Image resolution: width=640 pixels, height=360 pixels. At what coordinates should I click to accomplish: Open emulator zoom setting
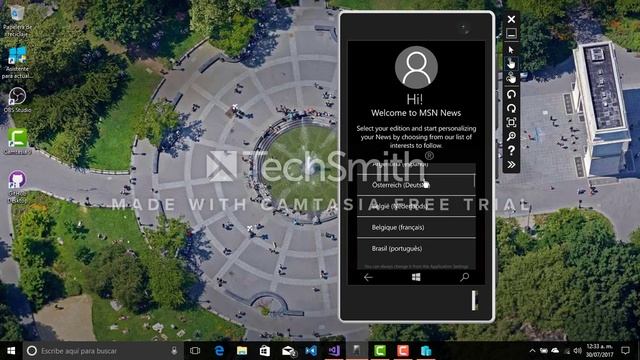[511, 136]
